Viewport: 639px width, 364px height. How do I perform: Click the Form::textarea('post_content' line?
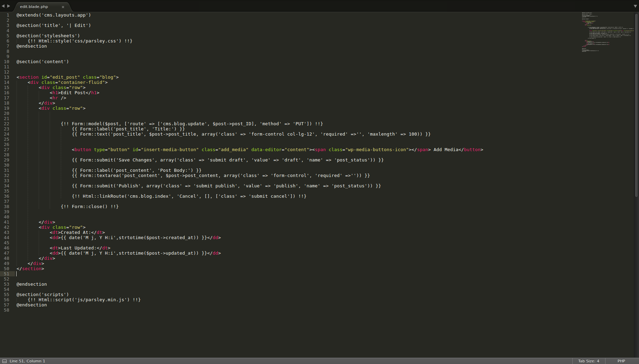221,176
